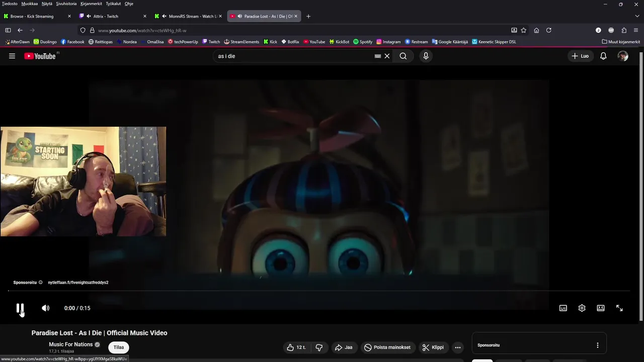List all tabs dropdown chevron
Image resolution: width=644 pixels, height=362 pixels.
(636, 16)
